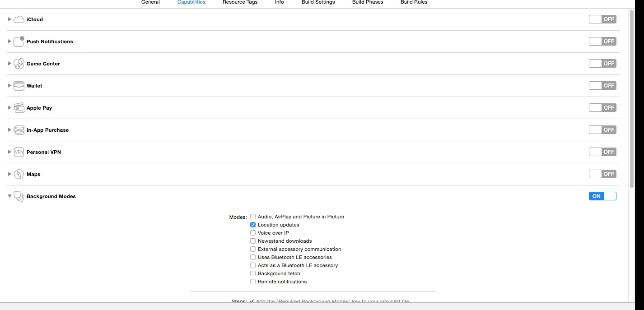644x310 pixels.
Task: Expand the Game Center section
Action: (9, 64)
